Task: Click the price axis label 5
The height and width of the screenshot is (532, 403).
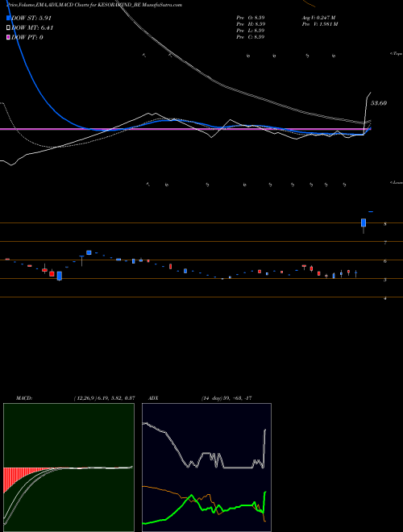Action: (x=385, y=280)
